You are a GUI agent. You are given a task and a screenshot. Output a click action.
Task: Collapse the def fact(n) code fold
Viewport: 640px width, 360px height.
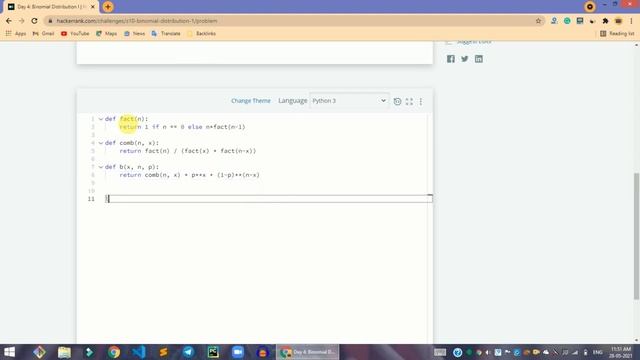pos(101,119)
